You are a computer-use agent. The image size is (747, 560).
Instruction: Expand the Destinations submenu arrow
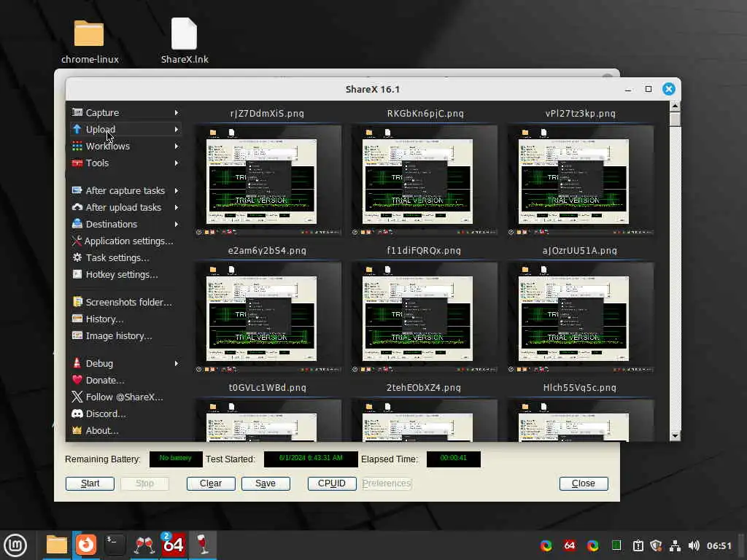[x=177, y=225]
